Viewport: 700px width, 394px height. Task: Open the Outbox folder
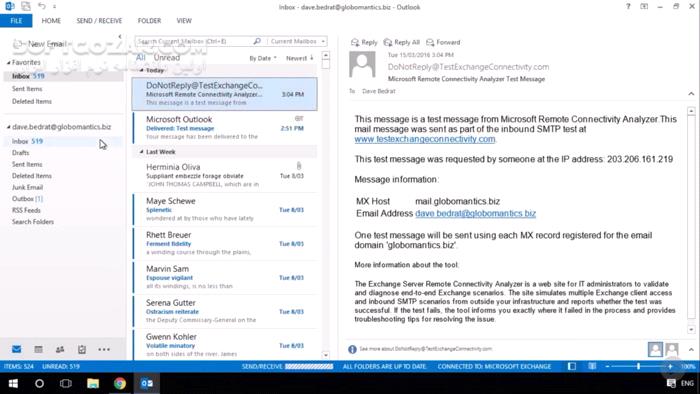pos(27,199)
